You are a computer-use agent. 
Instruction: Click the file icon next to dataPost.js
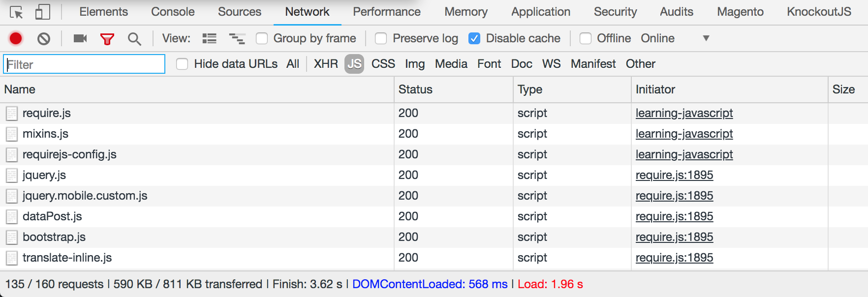[12, 217]
